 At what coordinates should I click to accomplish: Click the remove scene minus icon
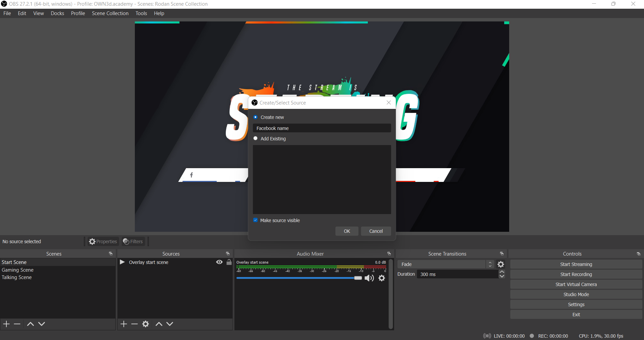point(17,324)
